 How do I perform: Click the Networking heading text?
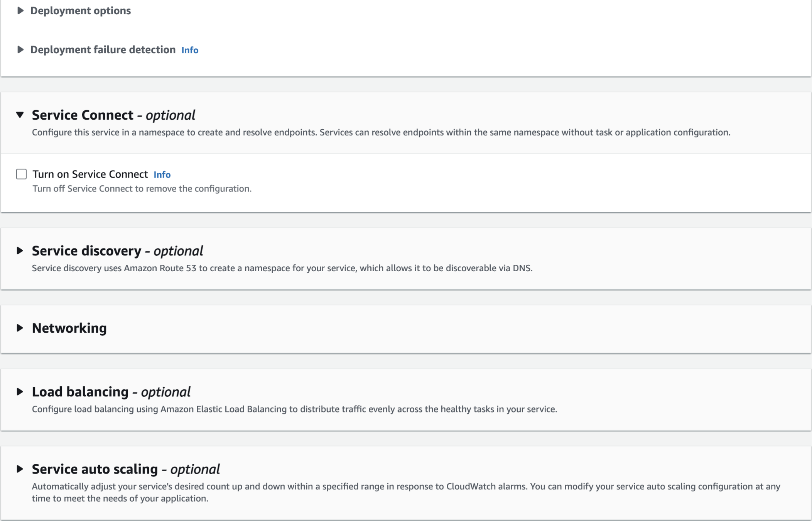[x=69, y=328]
